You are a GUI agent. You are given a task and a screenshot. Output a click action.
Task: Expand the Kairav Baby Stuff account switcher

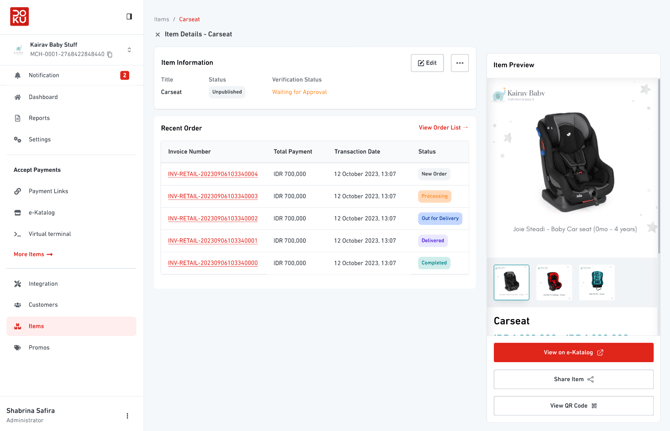coord(129,50)
